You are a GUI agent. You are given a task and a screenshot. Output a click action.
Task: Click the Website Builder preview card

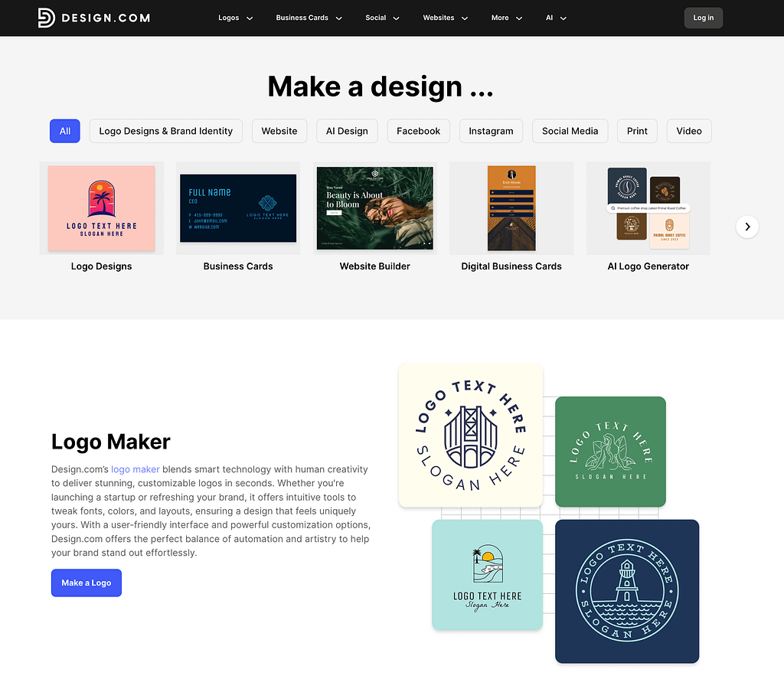pos(375,207)
